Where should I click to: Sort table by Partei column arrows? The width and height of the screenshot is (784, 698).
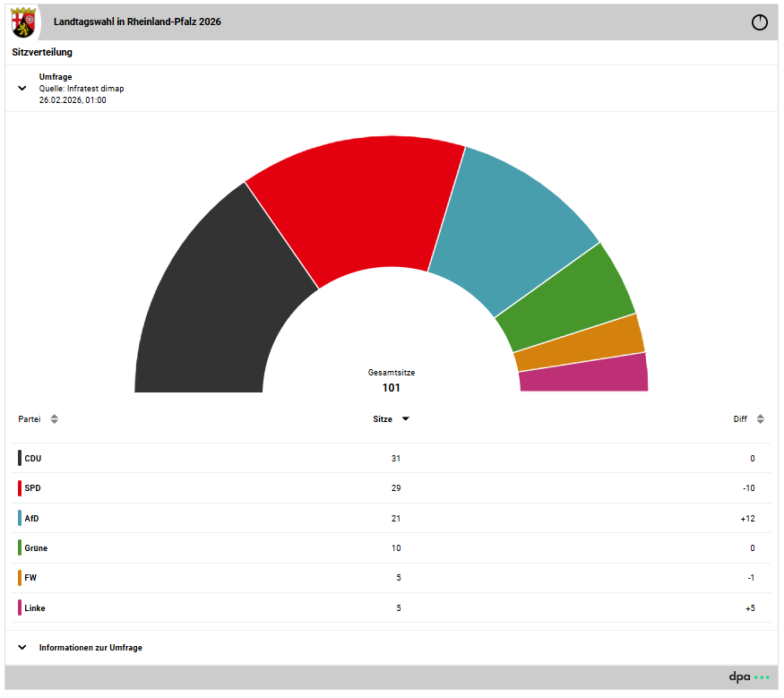[54, 419]
